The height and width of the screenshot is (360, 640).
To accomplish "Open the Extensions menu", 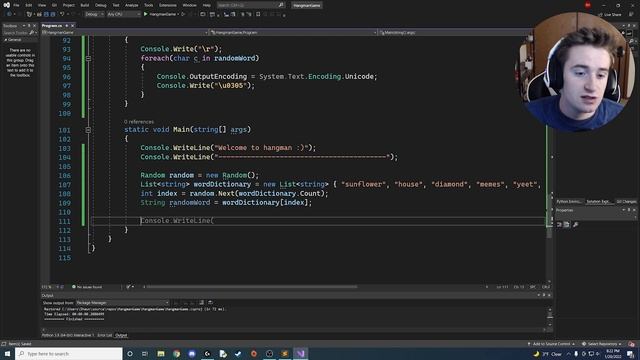I will pyautogui.click(x=167, y=5).
